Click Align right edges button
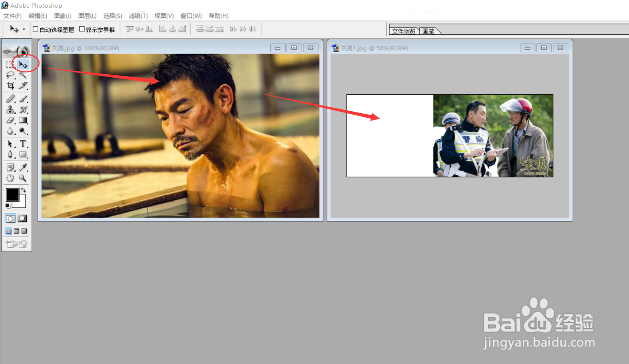 [182, 29]
